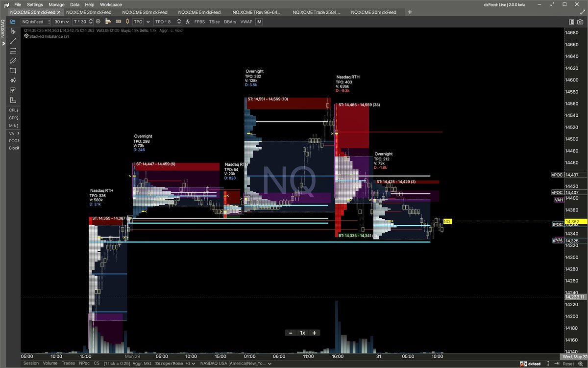This screenshot has width=588, height=368.
Task: Toggle Session in bottom bar
Action: [31, 364]
